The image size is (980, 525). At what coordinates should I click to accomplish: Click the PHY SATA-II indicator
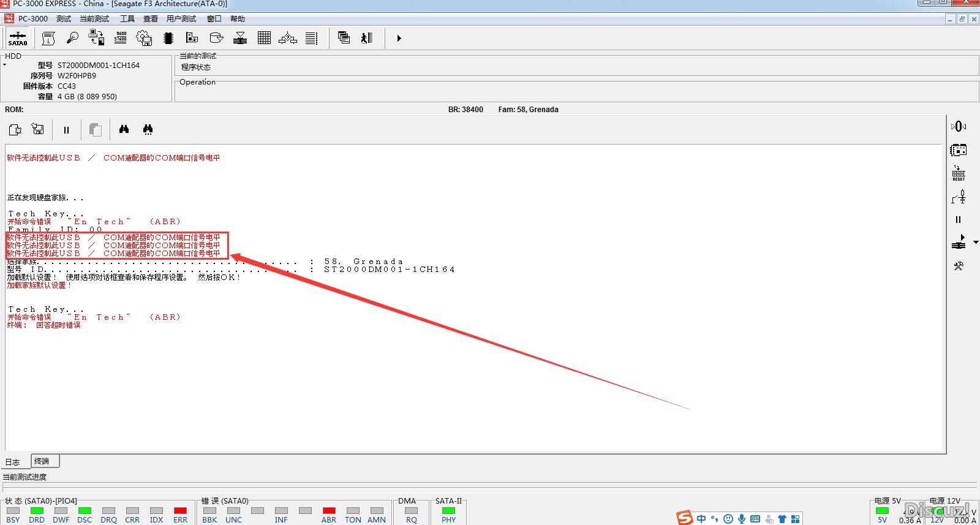pyautogui.click(x=448, y=511)
